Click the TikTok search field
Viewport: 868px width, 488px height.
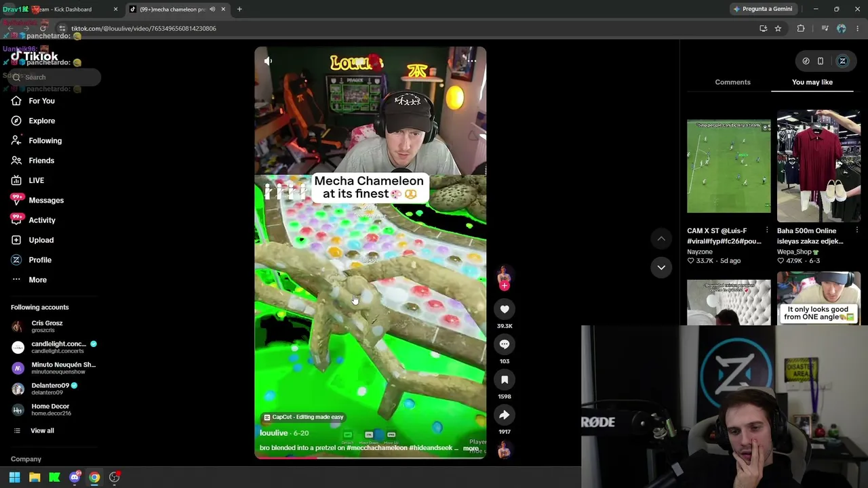(54, 77)
